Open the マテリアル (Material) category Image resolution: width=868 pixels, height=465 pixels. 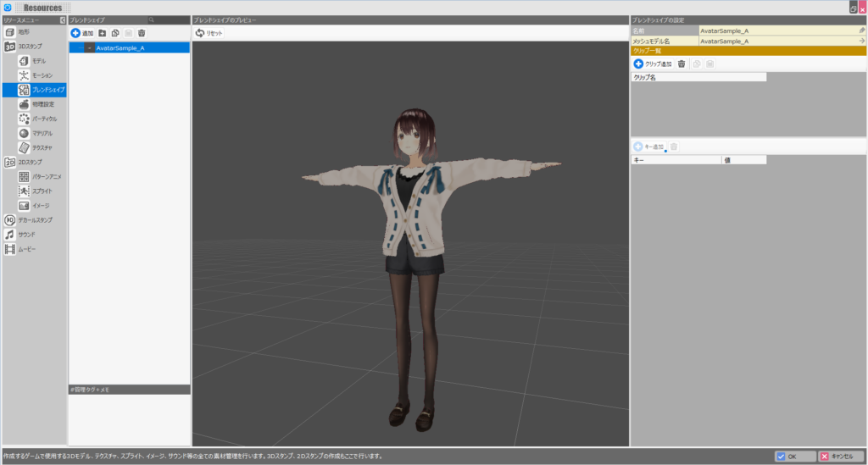(41, 133)
